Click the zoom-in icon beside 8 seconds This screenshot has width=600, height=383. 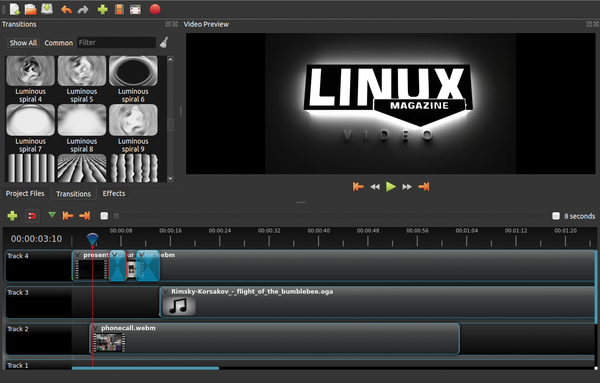[x=556, y=216]
